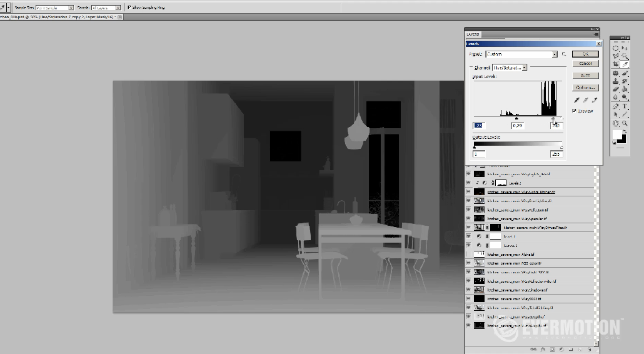Hide the Curves adjustment layer
The image size is (644, 354).
468,245
